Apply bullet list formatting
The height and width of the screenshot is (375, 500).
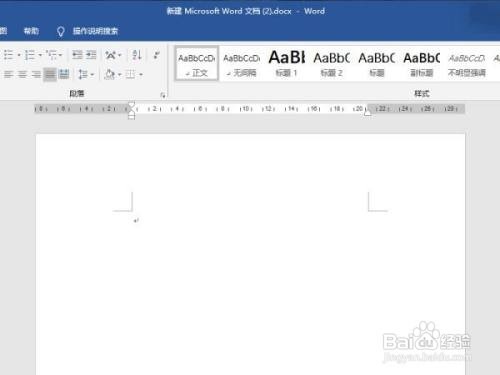tap(8, 55)
